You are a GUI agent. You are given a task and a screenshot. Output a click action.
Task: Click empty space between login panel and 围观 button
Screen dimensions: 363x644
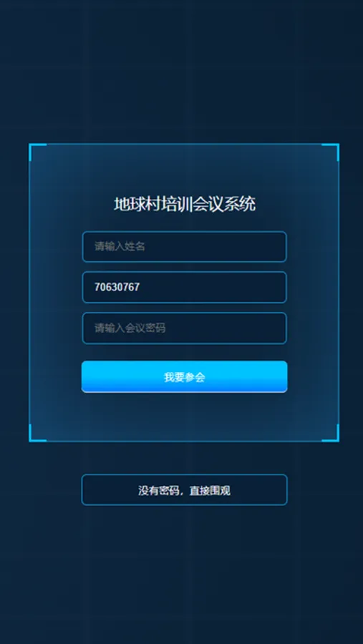pyautogui.click(x=184, y=458)
